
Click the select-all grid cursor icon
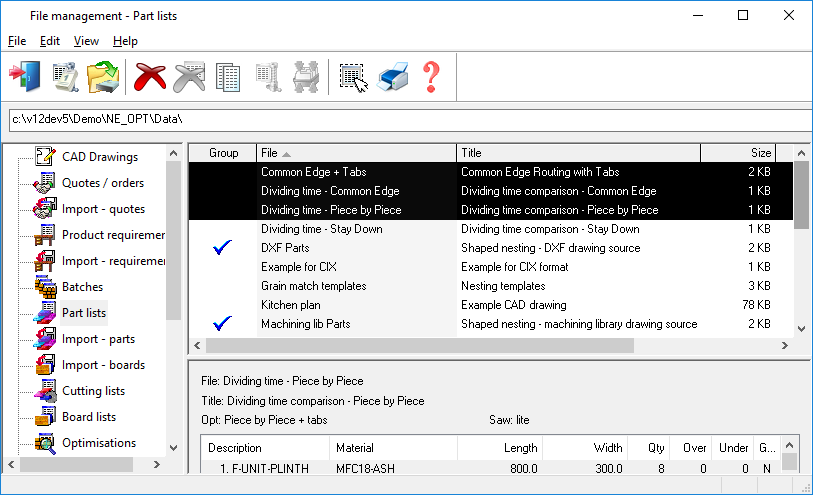tap(354, 78)
